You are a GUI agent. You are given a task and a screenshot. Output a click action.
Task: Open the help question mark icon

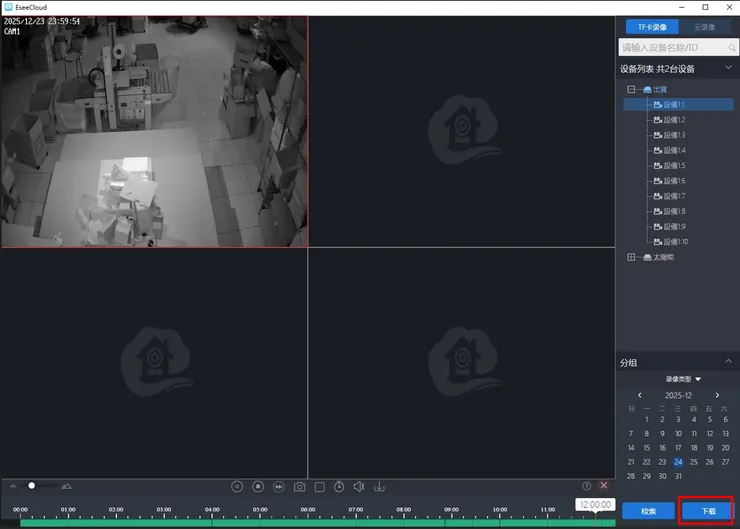tap(587, 486)
